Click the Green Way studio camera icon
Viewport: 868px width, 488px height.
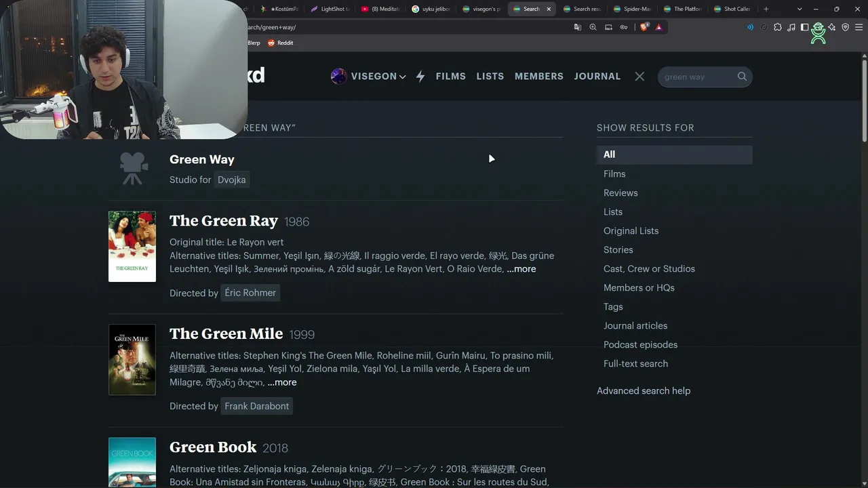tap(134, 169)
